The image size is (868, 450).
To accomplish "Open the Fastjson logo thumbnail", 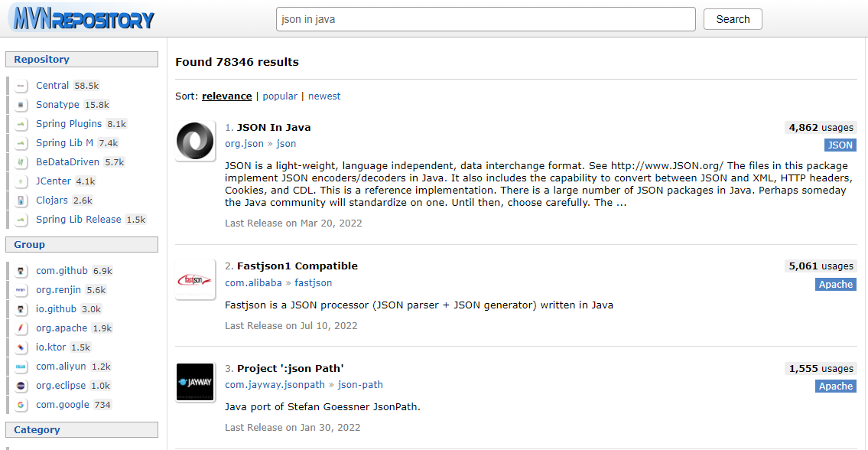I will (196, 279).
